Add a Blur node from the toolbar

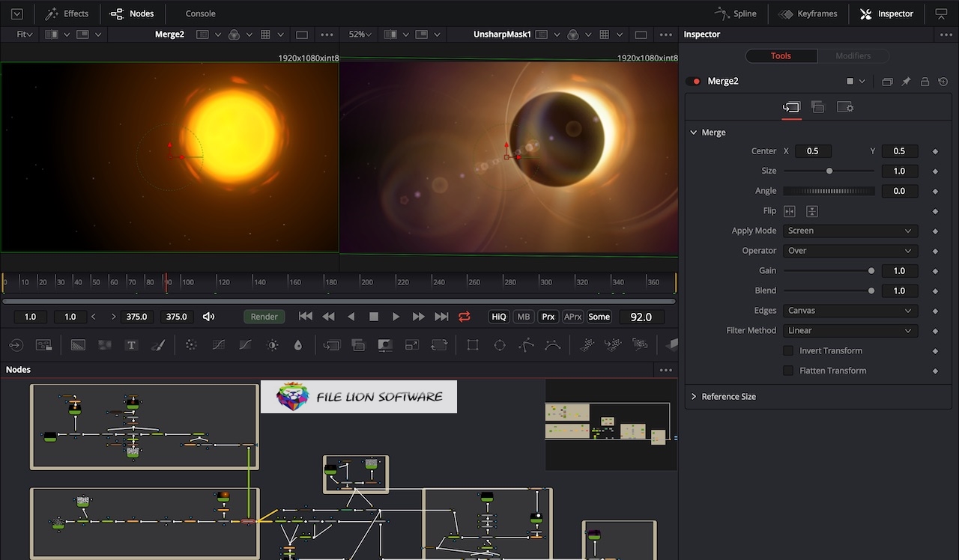coord(298,345)
